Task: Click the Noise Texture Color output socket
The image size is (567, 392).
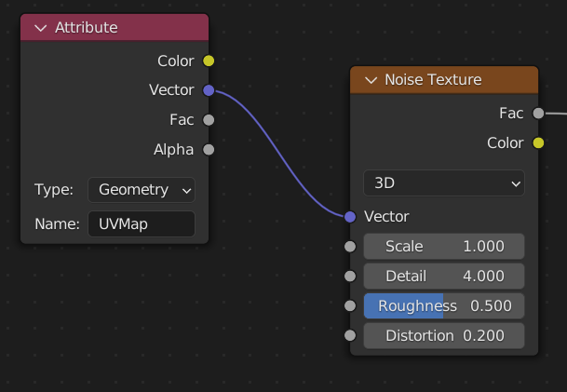Action: [x=538, y=143]
